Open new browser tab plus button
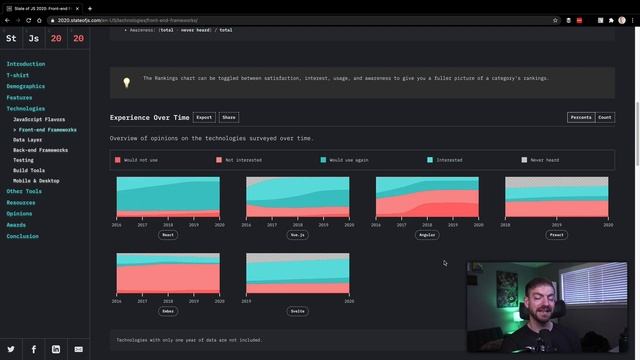Image resolution: width=640 pixels, height=360 pixels. [x=90, y=8]
